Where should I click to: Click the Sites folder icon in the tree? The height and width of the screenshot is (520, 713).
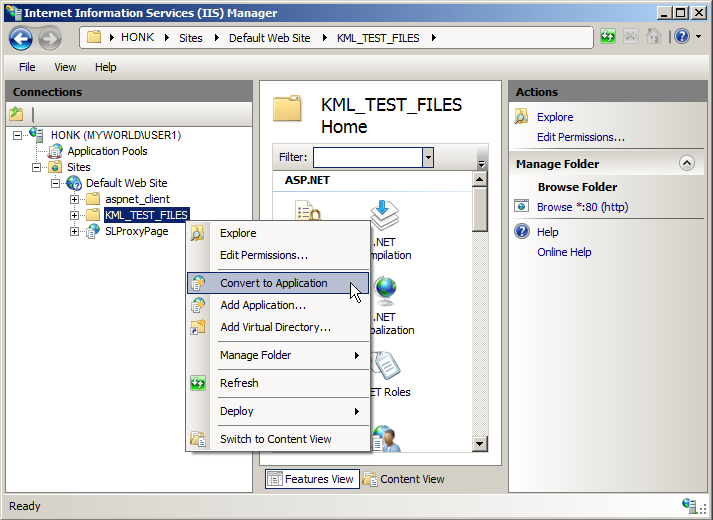click(55, 167)
